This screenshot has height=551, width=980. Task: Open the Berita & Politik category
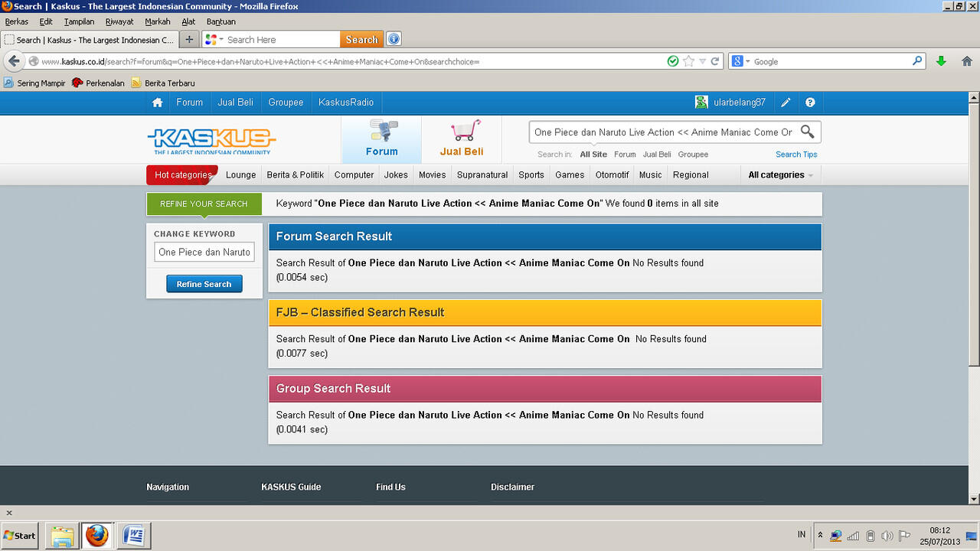tap(295, 175)
